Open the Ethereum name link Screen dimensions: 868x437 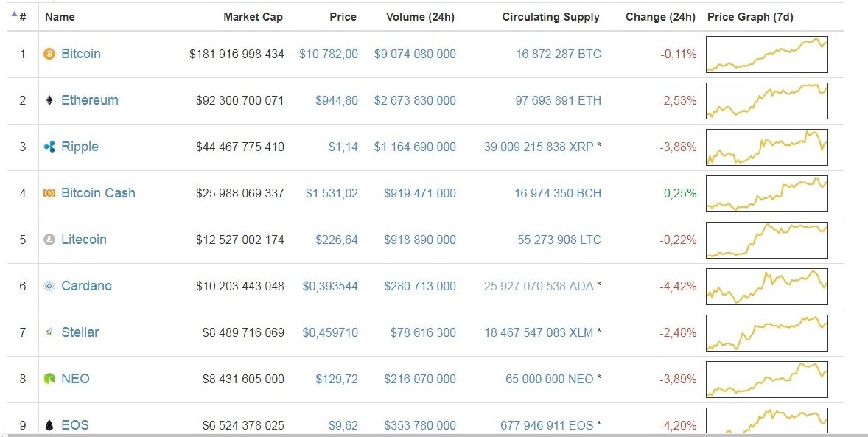tap(89, 100)
